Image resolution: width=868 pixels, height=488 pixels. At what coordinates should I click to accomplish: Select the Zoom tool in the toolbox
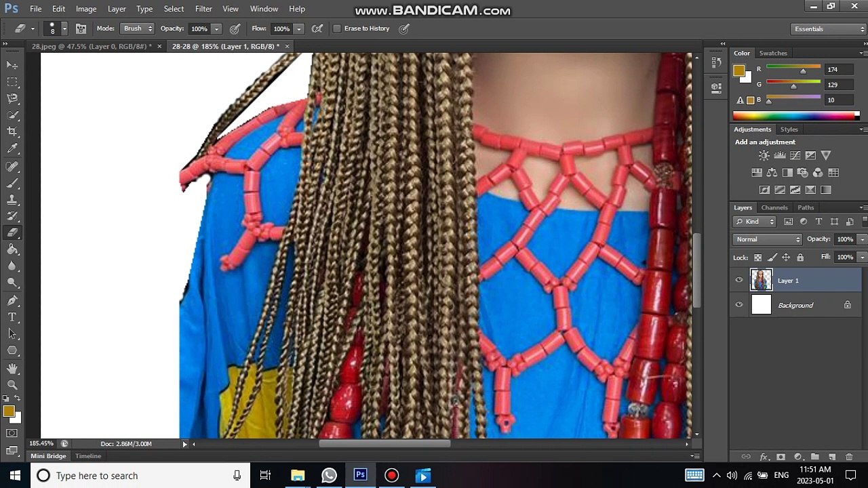(12, 384)
